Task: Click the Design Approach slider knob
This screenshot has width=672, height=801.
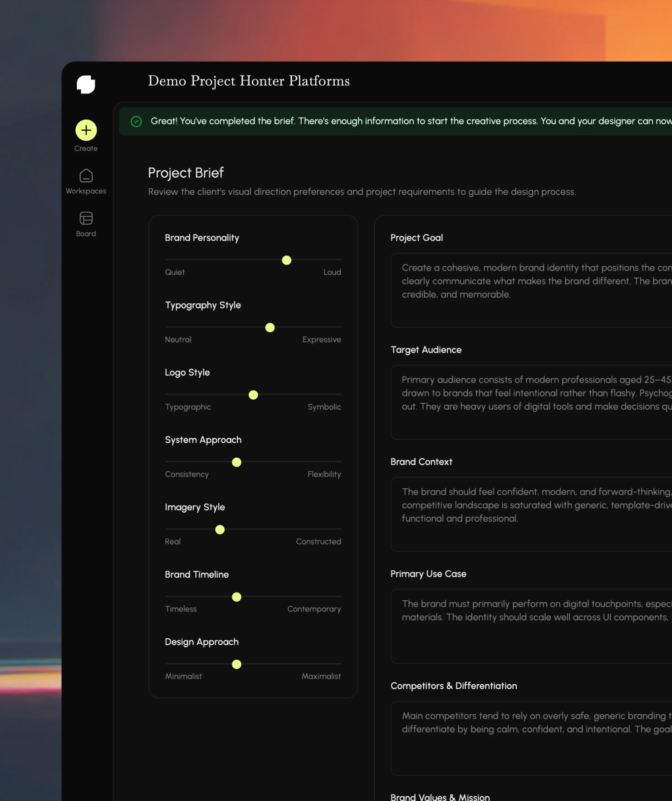Action: coord(237,664)
